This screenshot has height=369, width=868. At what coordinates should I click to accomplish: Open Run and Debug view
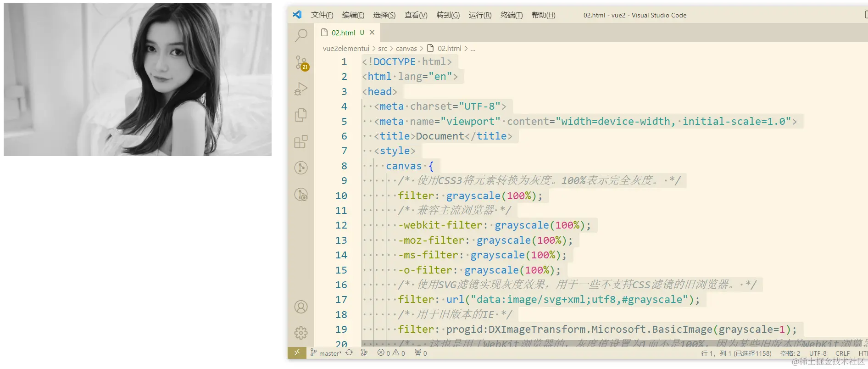click(301, 89)
